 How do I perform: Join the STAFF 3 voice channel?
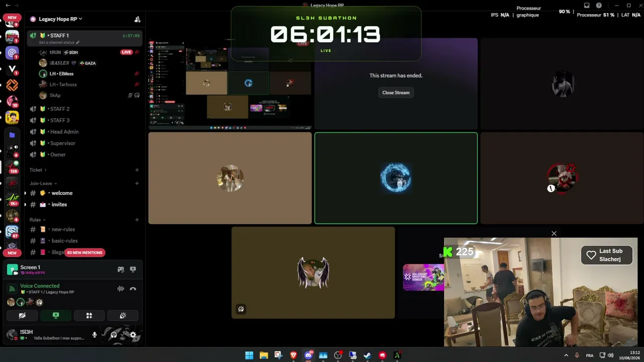click(85, 120)
